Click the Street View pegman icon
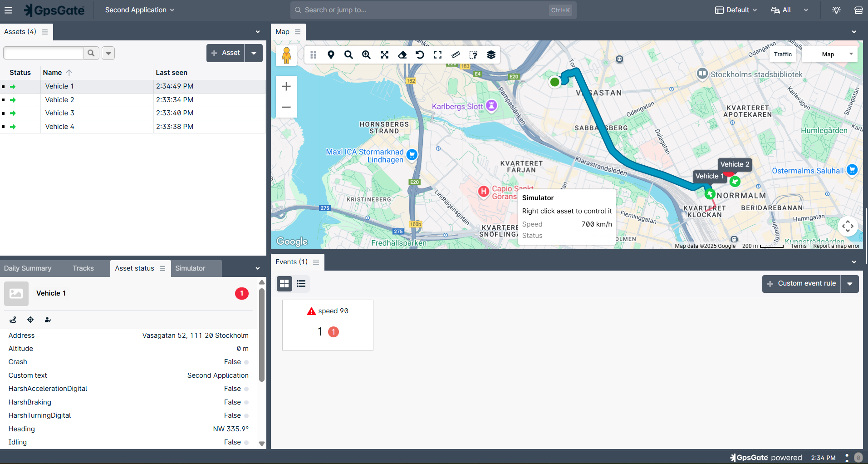 tap(286, 55)
